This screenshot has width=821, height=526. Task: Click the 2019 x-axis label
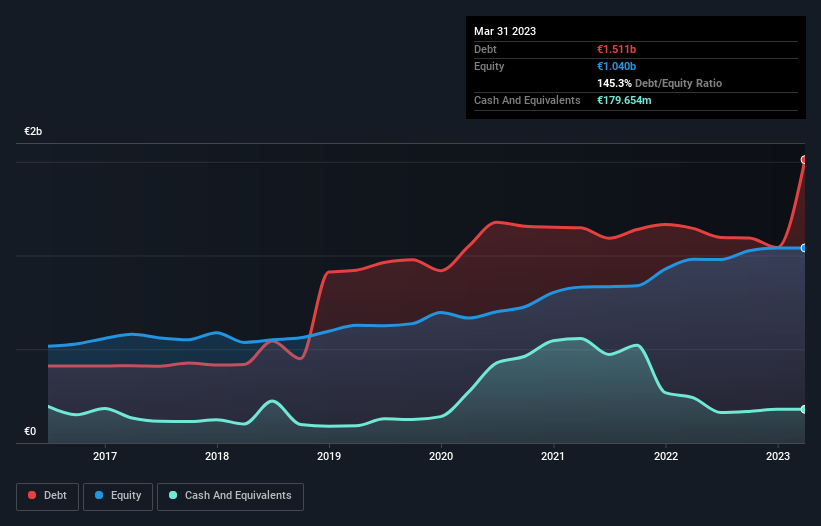[329, 456]
